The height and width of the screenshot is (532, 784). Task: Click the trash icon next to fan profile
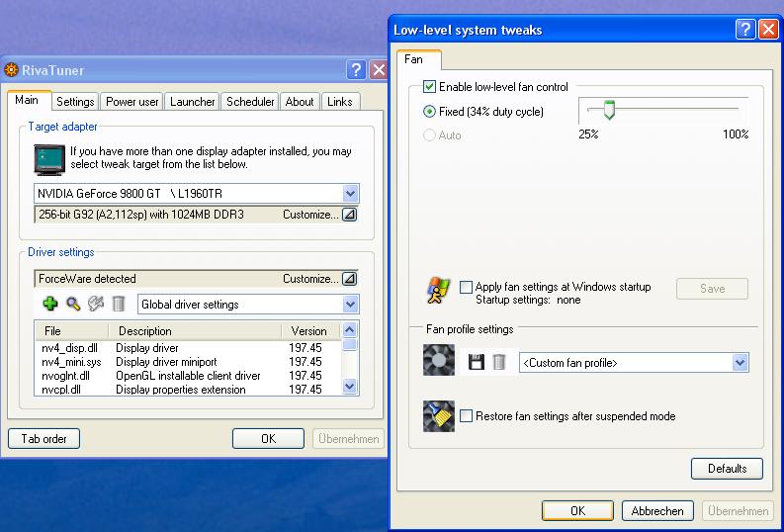pyautogui.click(x=499, y=362)
